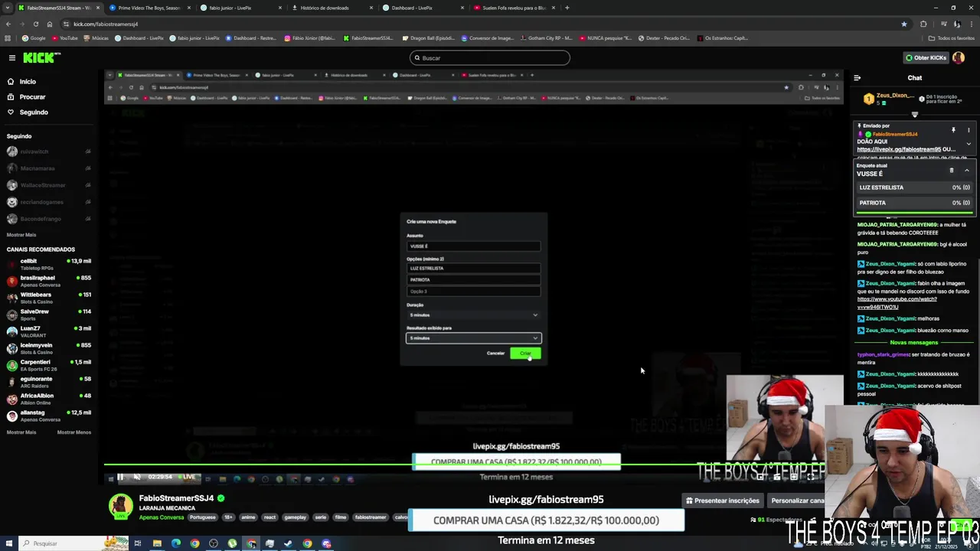Vote PATRIOTA in poll

coord(914,203)
